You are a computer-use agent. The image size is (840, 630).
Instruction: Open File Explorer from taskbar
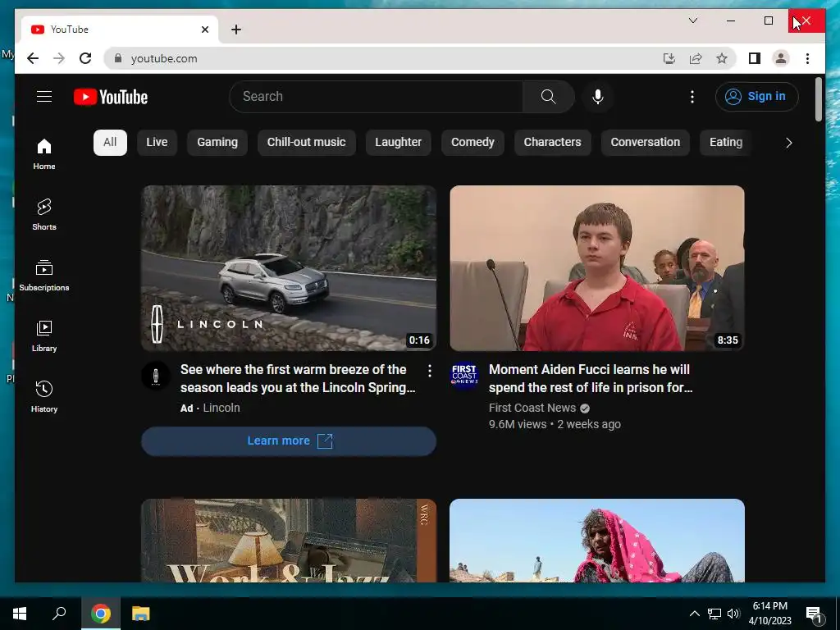[x=141, y=614]
